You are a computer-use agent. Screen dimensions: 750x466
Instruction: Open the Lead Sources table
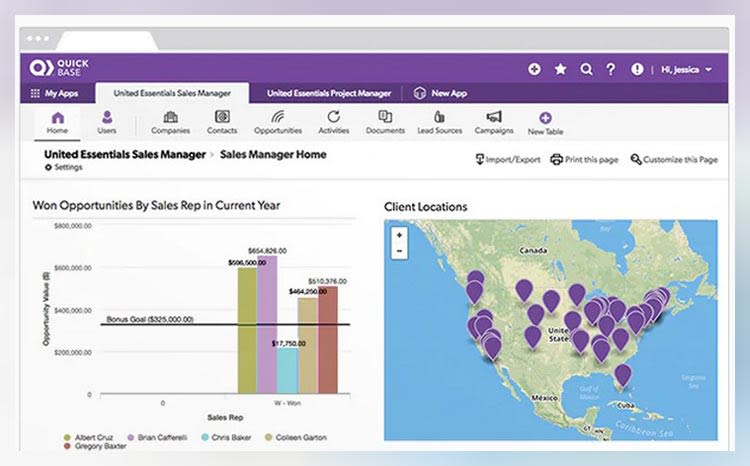(x=440, y=122)
